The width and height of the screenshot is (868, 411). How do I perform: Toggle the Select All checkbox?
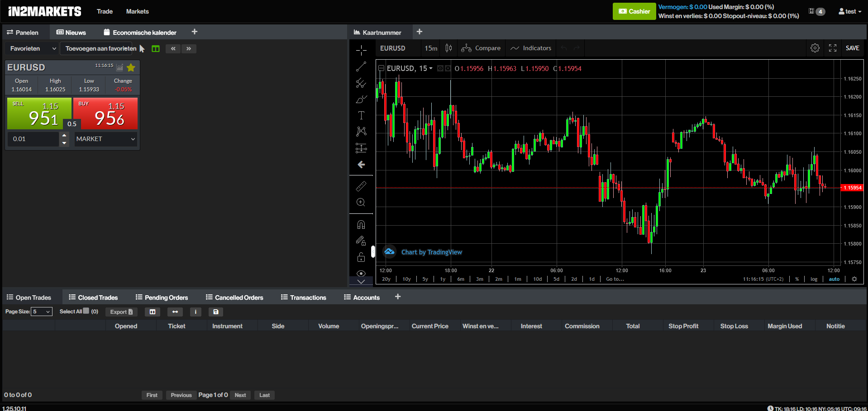click(86, 311)
